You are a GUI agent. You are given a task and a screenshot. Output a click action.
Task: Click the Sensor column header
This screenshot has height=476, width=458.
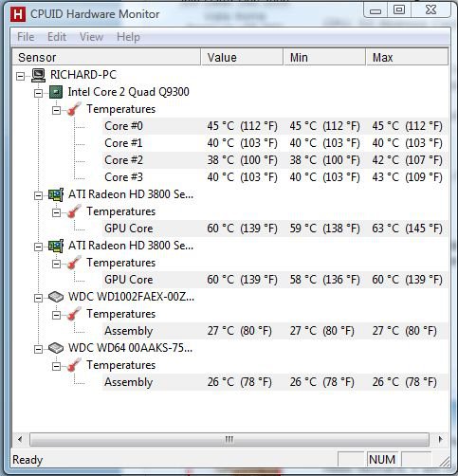coord(106,57)
